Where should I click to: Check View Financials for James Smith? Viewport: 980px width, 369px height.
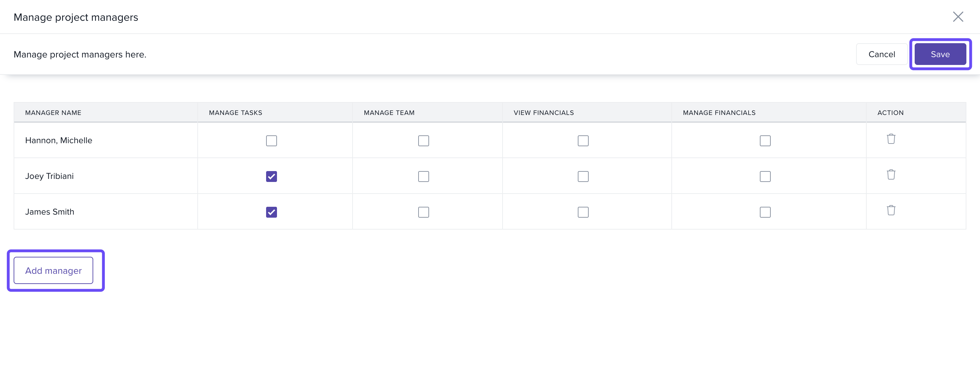583,212
